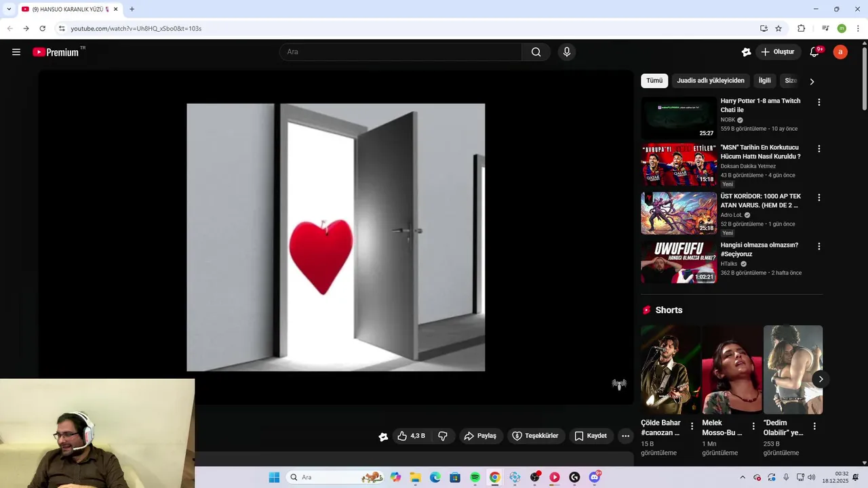
Task: Click the search magnifier button
Action: click(536, 52)
